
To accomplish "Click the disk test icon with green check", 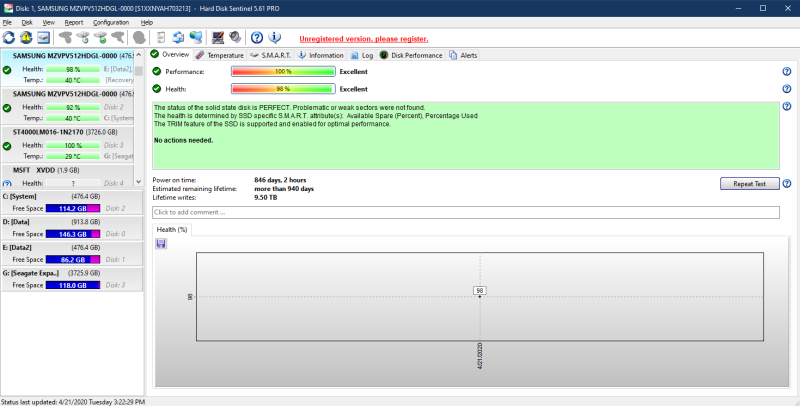I will (101, 37).
